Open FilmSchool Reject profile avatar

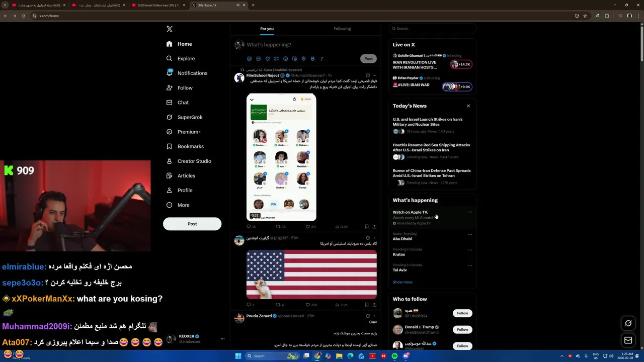pos(239,77)
